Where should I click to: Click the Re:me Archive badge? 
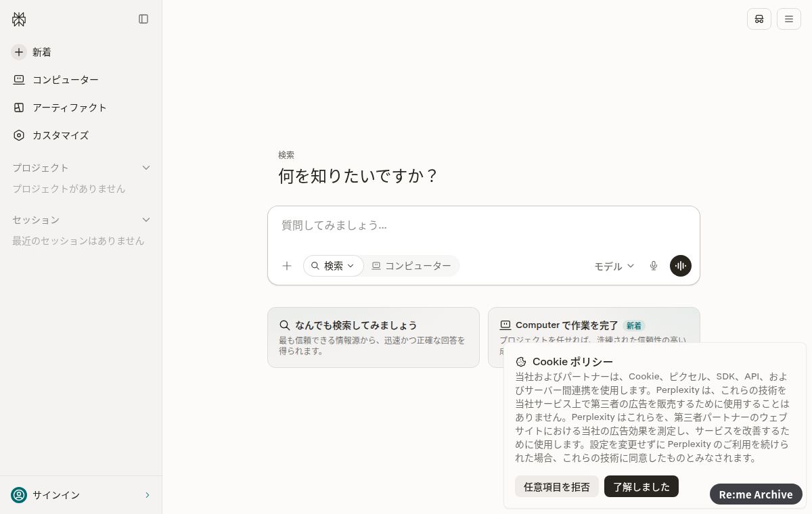pos(756,494)
